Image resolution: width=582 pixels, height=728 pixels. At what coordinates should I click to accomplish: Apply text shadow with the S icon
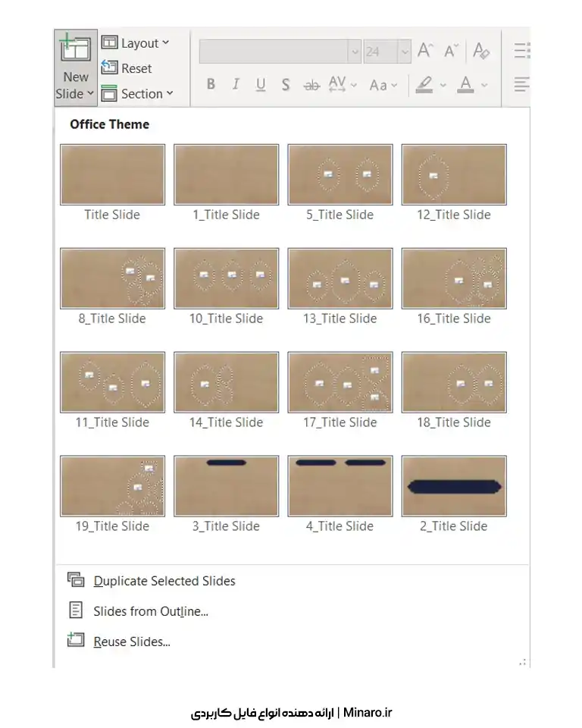click(286, 85)
